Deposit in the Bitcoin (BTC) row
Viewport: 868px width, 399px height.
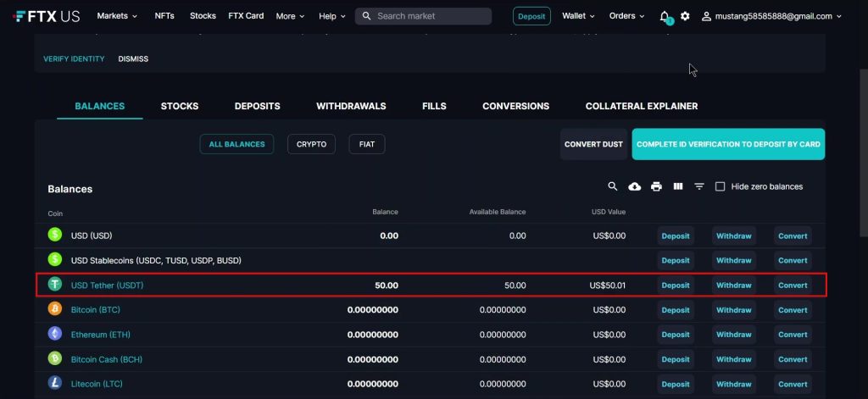click(x=676, y=310)
